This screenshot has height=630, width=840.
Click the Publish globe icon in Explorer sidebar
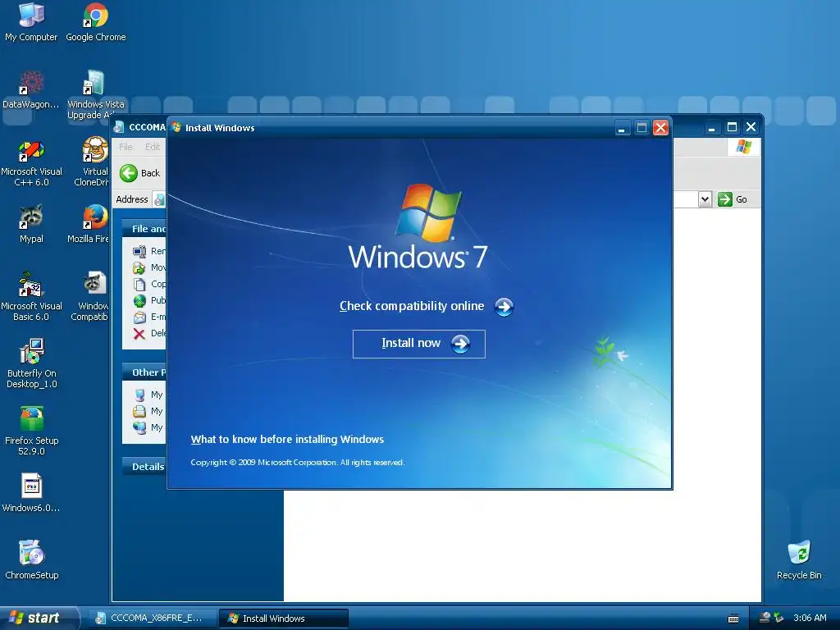(x=139, y=300)
